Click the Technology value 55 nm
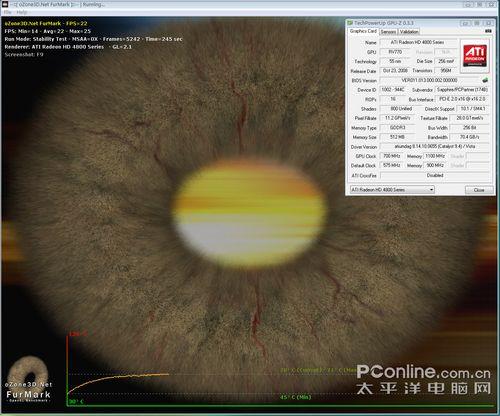This screenshot has height=416, width=500. (x=395, y=61)
